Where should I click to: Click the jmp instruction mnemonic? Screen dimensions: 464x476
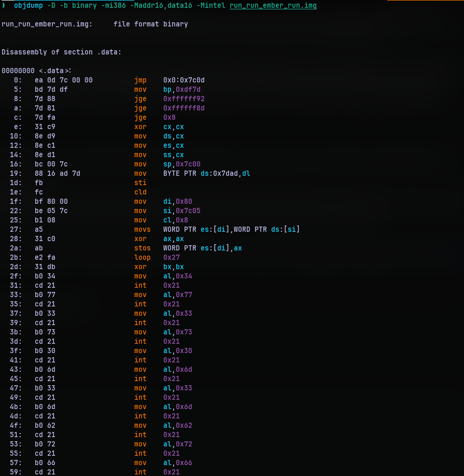tap(140, 80)
